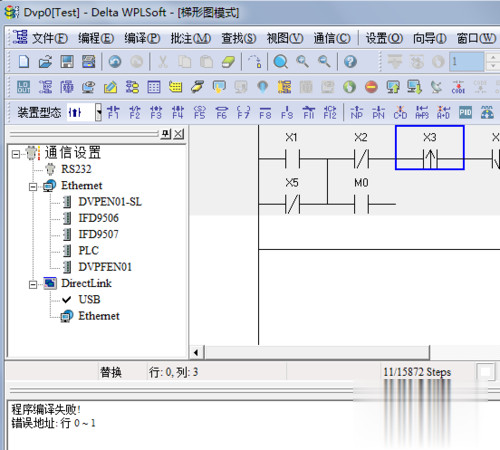The height and width of the screenshot is (450, 500).
Task: Click the 11/15872 Steps status entry
Action: point(417,372)
